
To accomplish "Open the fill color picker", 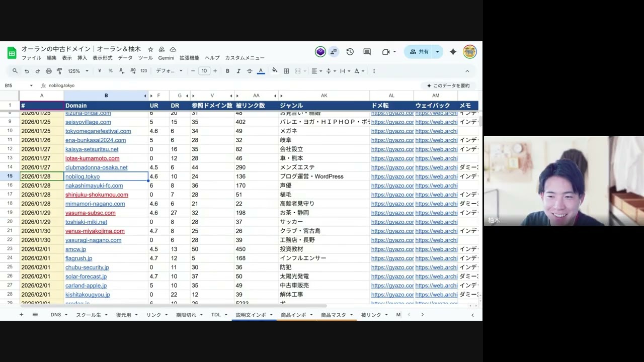I will 274,71.
